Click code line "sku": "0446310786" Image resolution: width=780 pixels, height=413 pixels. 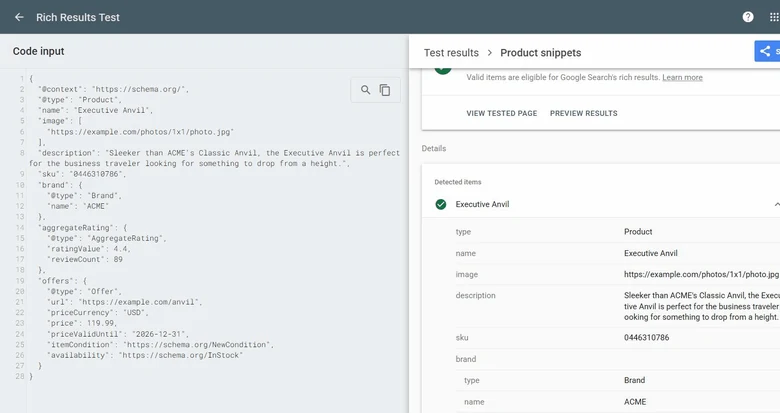point(82,174)
